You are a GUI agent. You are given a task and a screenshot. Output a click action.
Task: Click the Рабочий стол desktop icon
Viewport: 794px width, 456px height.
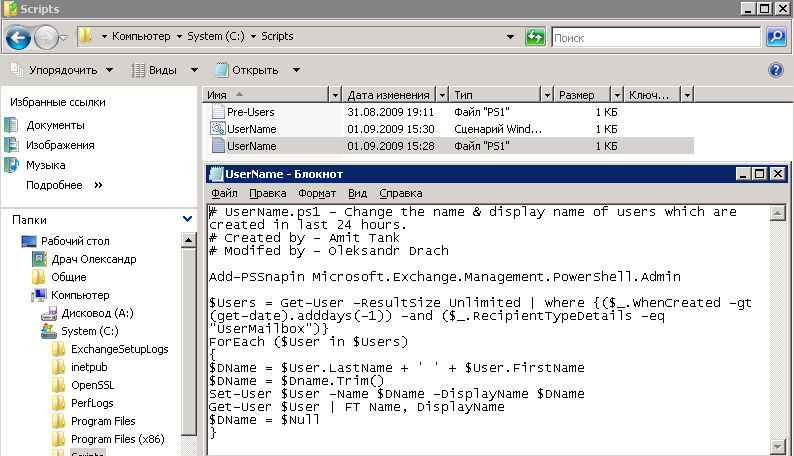(x=29, y=241)
